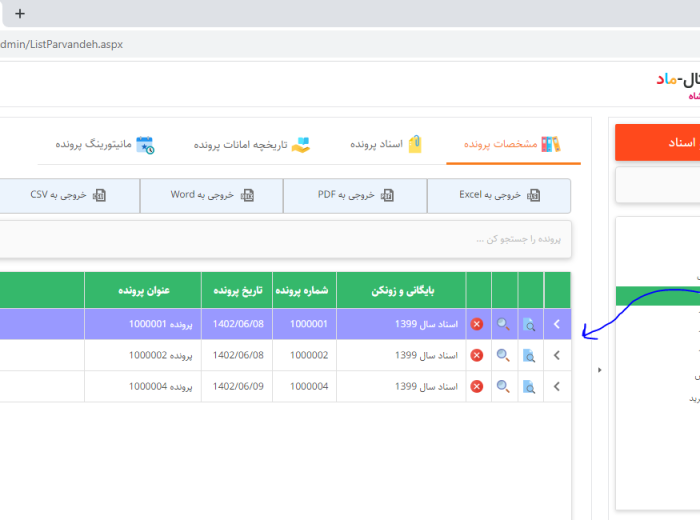
Task: Open مانیتورینگ پرونده tab
Action: click(x=104, y=144)
